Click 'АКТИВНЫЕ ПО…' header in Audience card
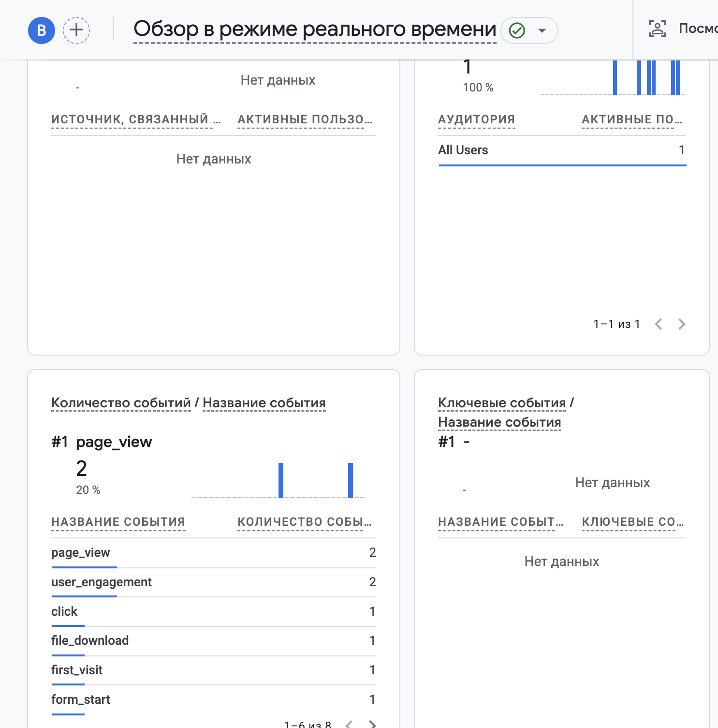 632,119
